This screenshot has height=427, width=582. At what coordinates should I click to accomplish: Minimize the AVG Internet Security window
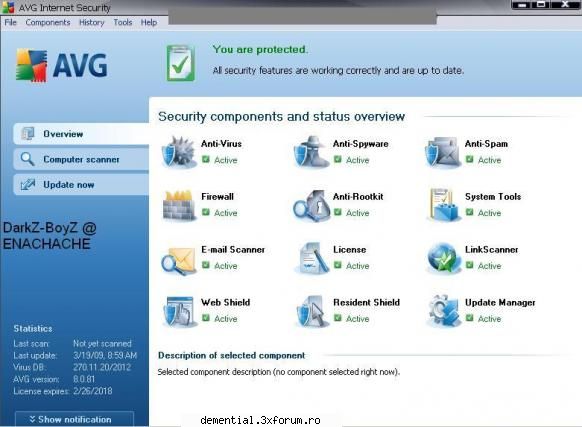pos(521,4)
